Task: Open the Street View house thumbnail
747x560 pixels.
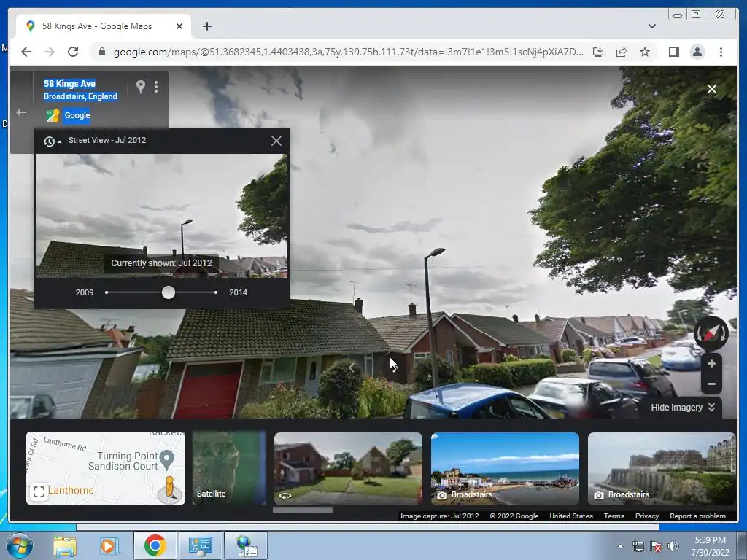Action: click(348, 468)
